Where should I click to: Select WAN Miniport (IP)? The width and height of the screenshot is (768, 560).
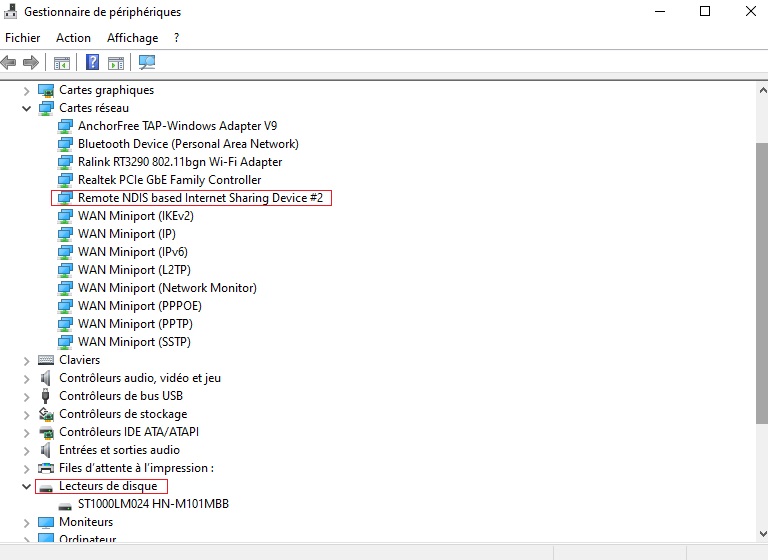[127, 234]
